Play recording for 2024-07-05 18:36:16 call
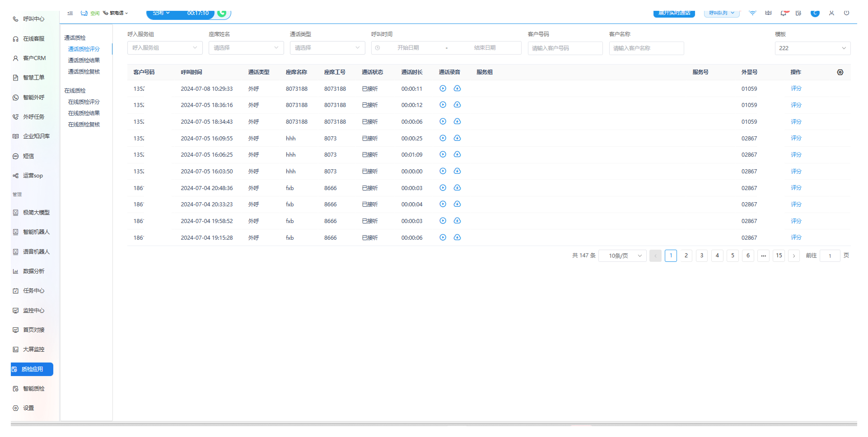Image resolution: width=868 pixels, height=437 pixels. (x=443, y=105)
